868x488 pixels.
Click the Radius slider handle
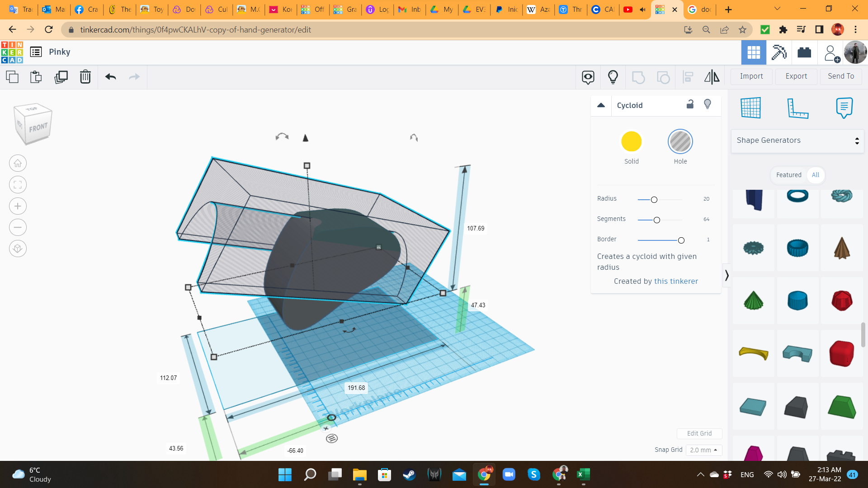pos(654,200)
